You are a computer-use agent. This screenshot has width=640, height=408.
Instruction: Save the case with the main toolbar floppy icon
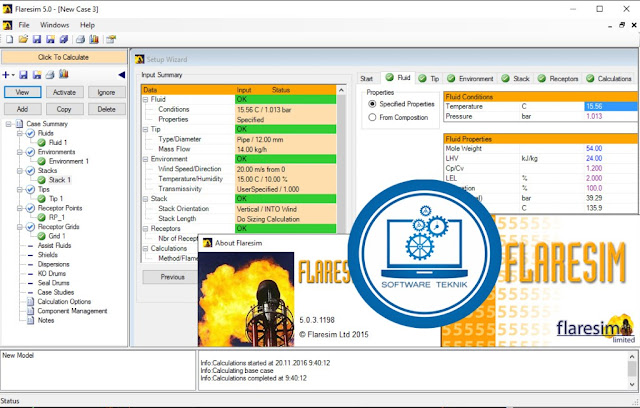coord(37,39)
